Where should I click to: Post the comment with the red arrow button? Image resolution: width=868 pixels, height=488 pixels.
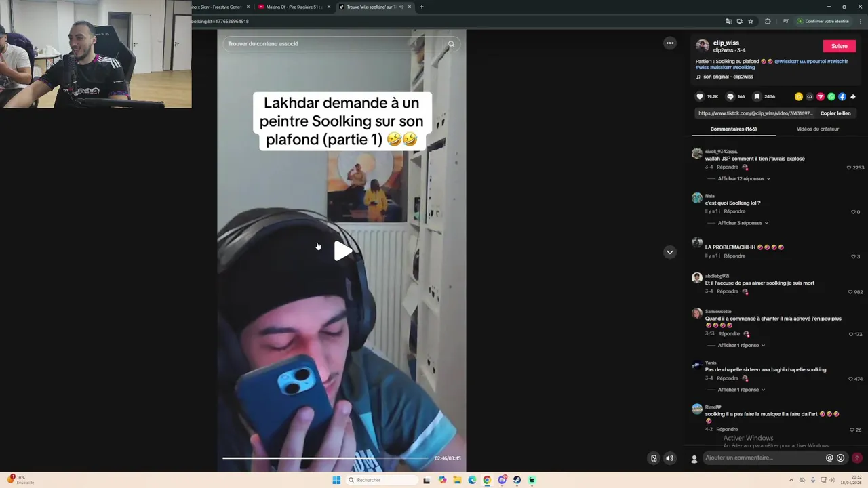coord(857,457)
